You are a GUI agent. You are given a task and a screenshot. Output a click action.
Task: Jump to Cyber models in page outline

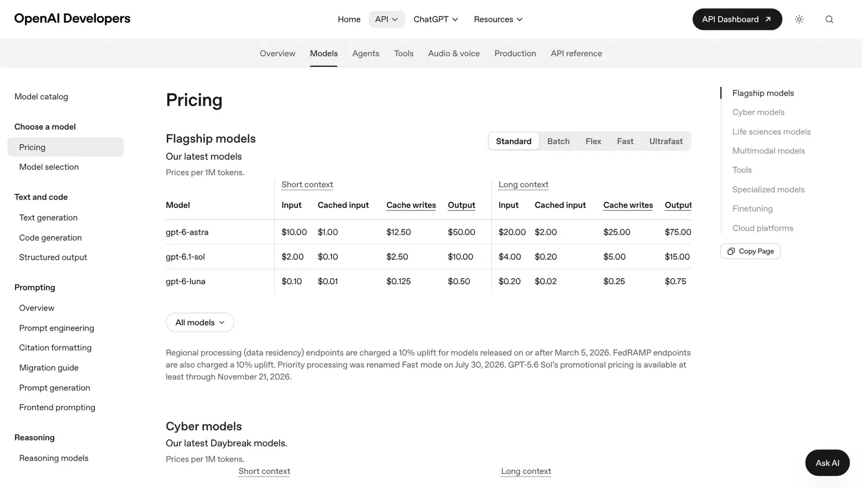tap(758, 112)
